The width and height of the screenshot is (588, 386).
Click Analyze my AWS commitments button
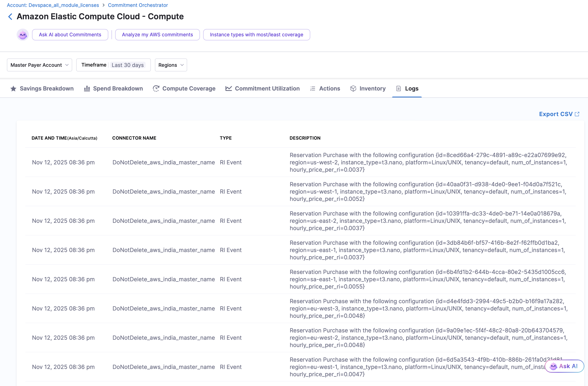157,35
